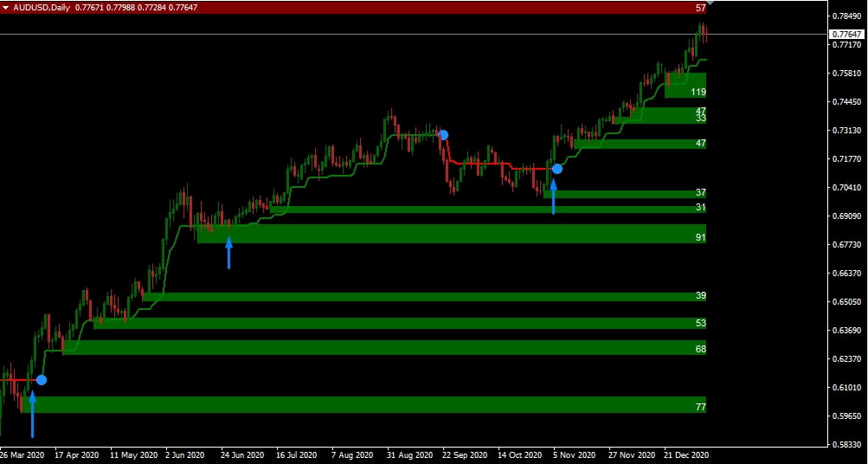Select the red resistance zone labeled 57

(x=353, y=8)
